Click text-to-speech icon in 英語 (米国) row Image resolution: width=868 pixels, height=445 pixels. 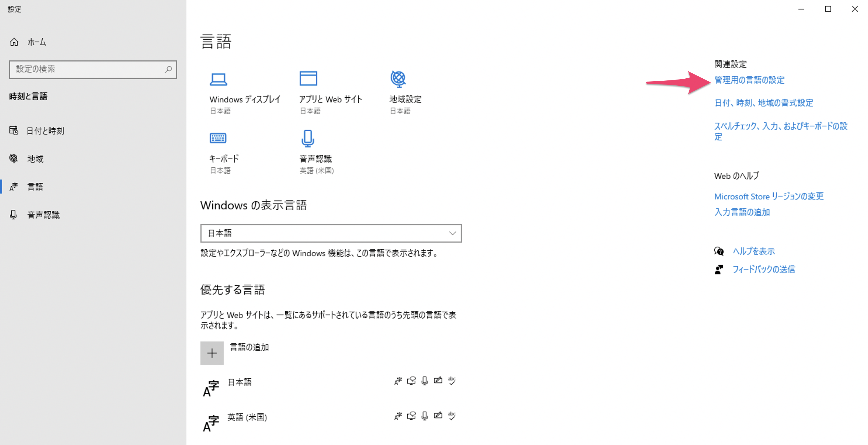point(412,416)
